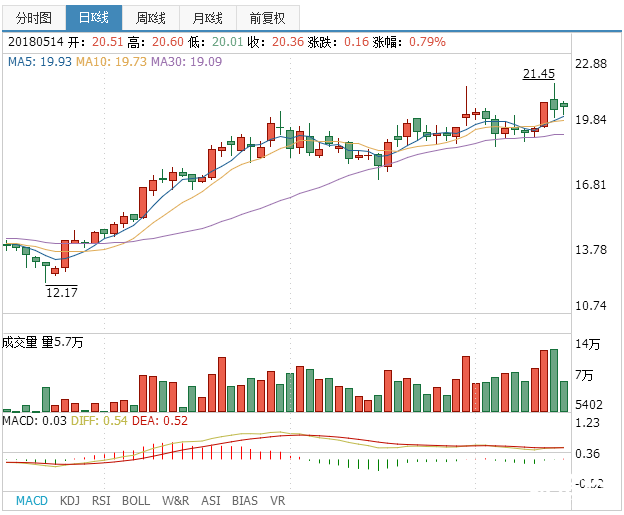This screenshot has width=624, height=515.
Task: Select the 日K线 tab
Action: click(x=94, y=18)
